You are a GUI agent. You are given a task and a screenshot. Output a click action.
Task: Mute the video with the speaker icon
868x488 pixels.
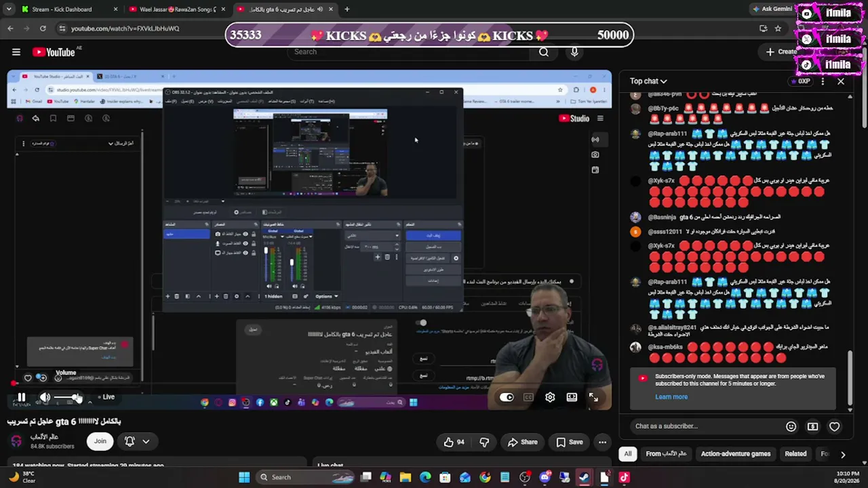click(45, 398)
